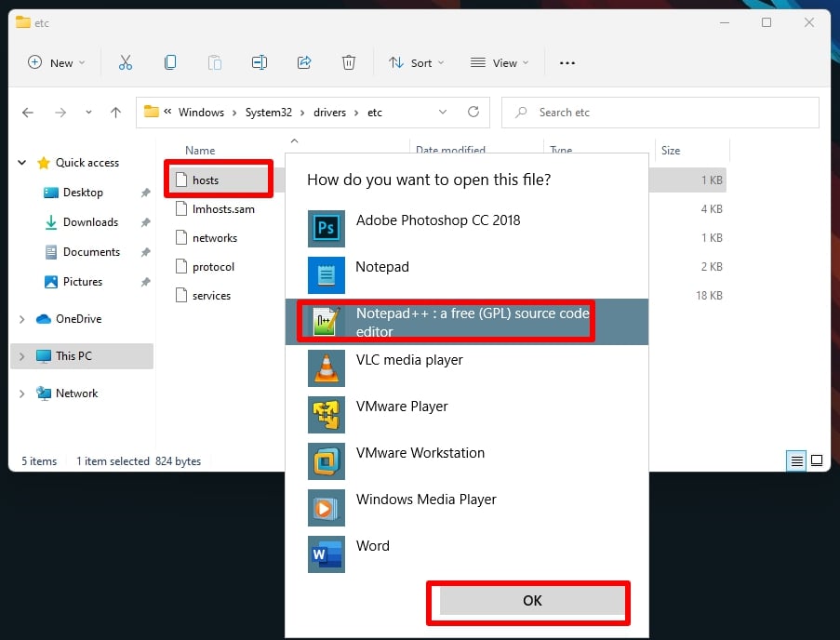Click the Search etc input field
The image size is (840, 640).
click(660, 113)
